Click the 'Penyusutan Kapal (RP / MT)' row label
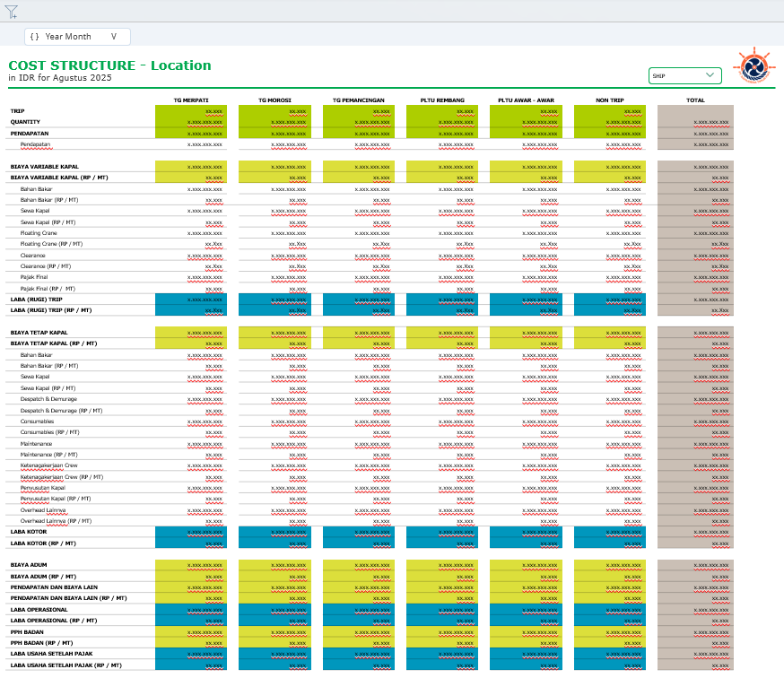784x678 pixels. tap(56, 499)
